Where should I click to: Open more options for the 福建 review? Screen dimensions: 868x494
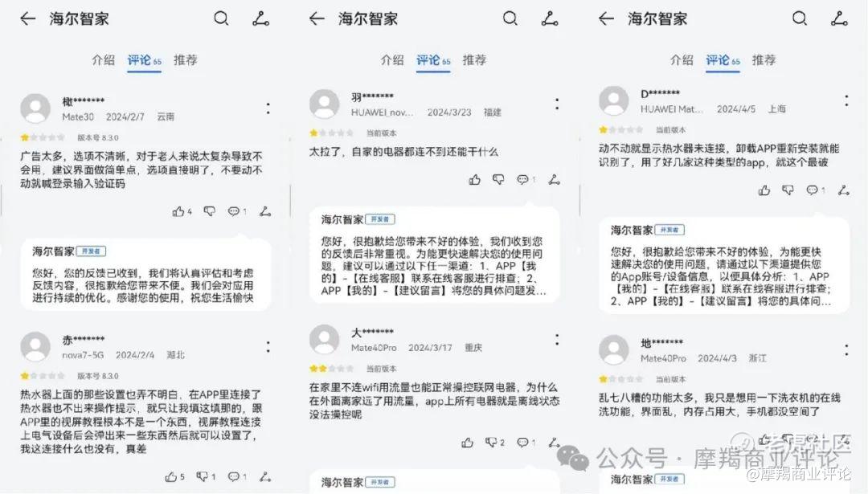coord(557,104)
